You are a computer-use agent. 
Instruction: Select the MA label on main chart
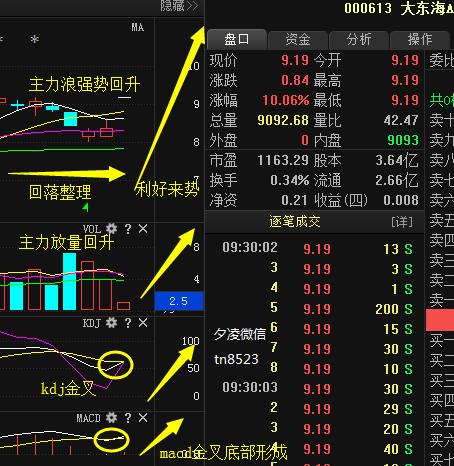pos(138,27)
